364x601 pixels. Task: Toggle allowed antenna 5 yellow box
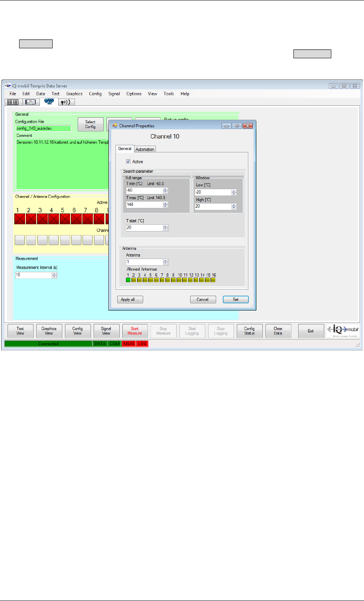pos(151,280)
